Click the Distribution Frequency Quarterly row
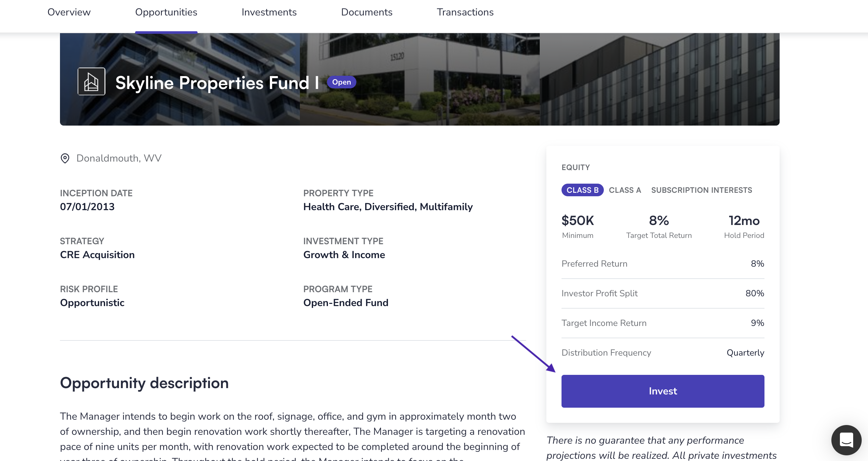 point(663,352)
